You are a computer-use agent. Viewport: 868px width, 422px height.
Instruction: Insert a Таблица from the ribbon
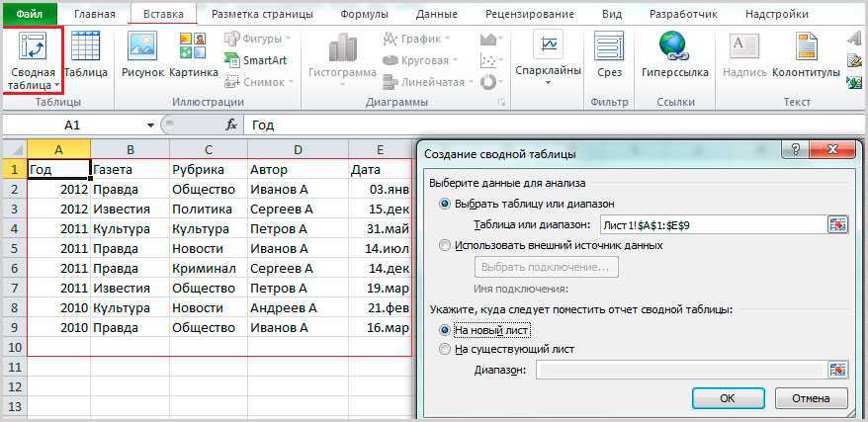coord(85,46)
